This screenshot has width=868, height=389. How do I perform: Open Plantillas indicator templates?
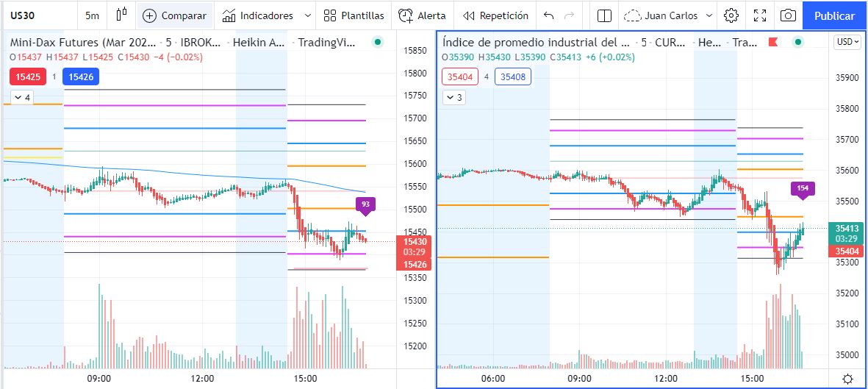tap(354, 15)
